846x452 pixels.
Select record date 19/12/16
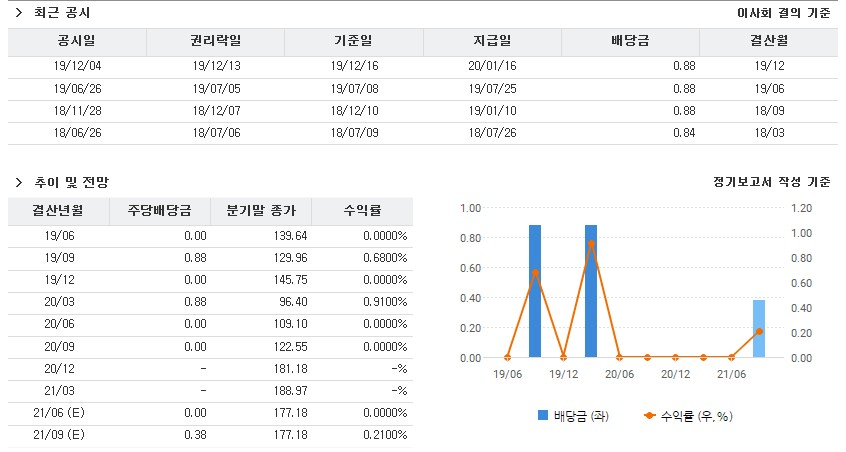(x=354, y=66)
